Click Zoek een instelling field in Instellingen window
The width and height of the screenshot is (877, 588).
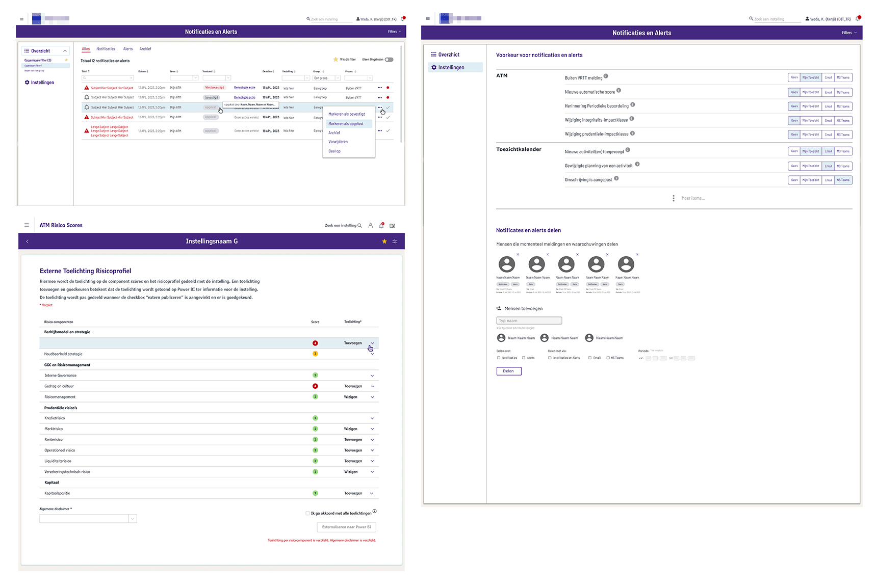[x=777, y=19]
